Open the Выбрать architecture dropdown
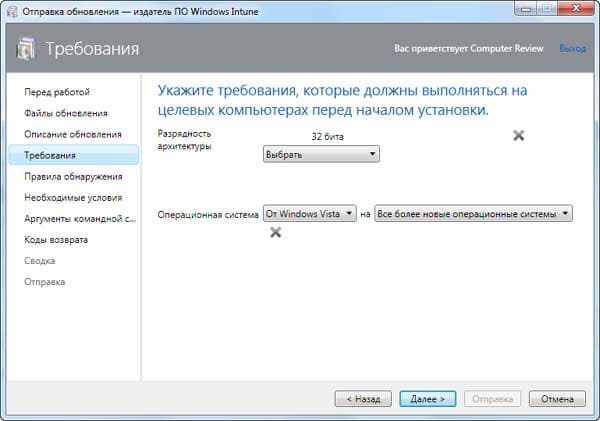 (x=321, y=154)
